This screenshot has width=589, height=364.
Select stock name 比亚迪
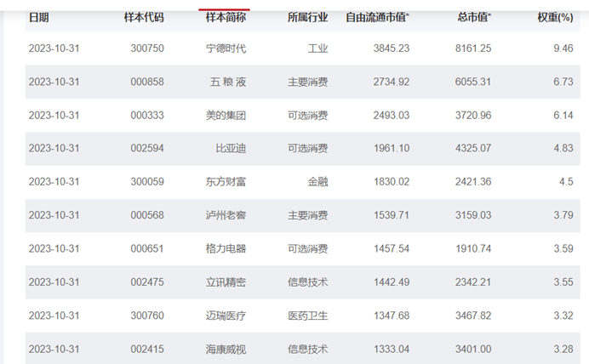coord(231,148)
